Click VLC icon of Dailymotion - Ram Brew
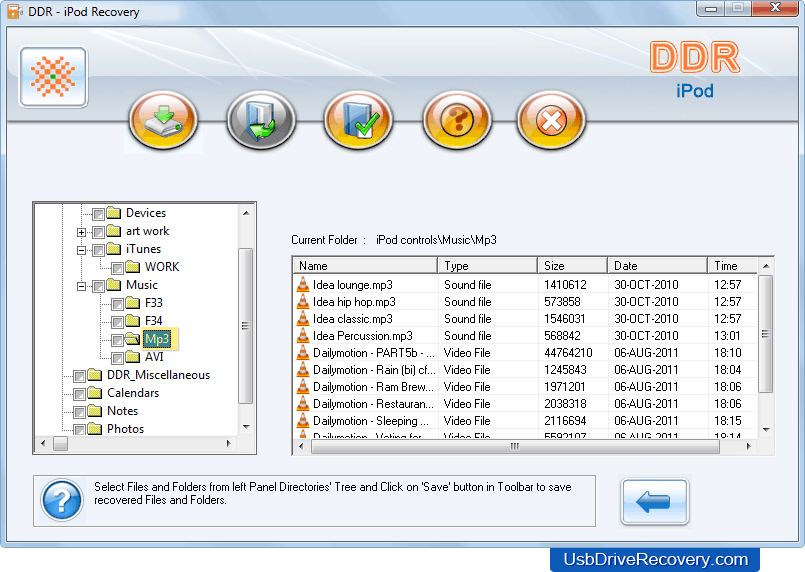Viewport: 805px width, 572px height. point(303,387)
